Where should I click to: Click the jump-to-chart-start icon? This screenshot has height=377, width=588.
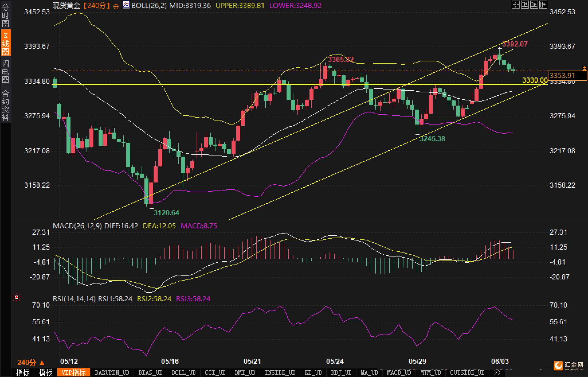click(x=525, y=5)
